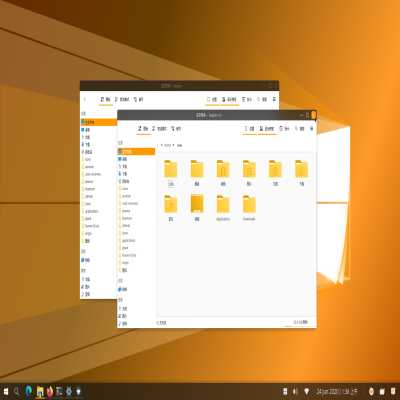Go back using front window's back arrow
The width and height of the screenshot is (400, 400).
point(122,129)
